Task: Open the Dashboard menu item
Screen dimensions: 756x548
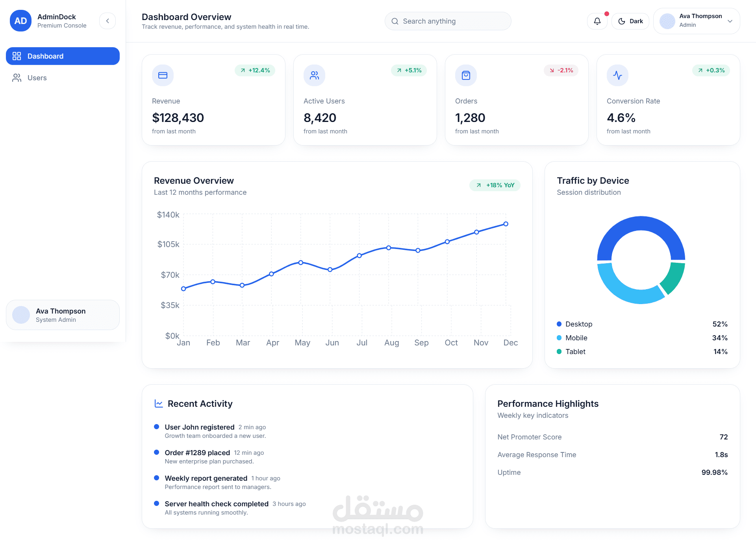Action: tap(63, 56)
